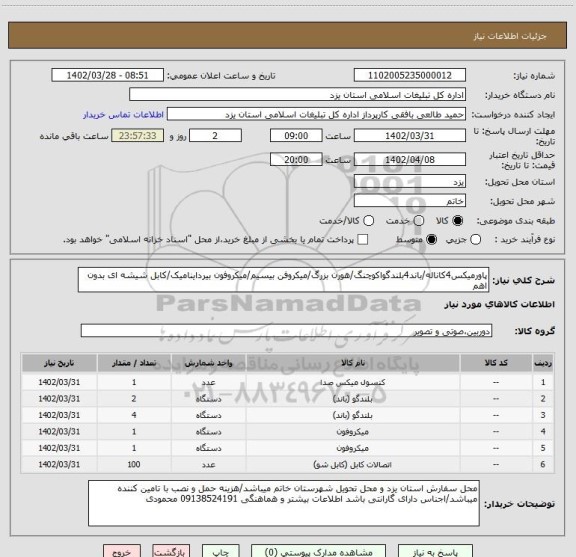Screen dimensions: 576x557
Task: Click the خروج exit button
Action: pyautogui.click(x=122, y=552)
